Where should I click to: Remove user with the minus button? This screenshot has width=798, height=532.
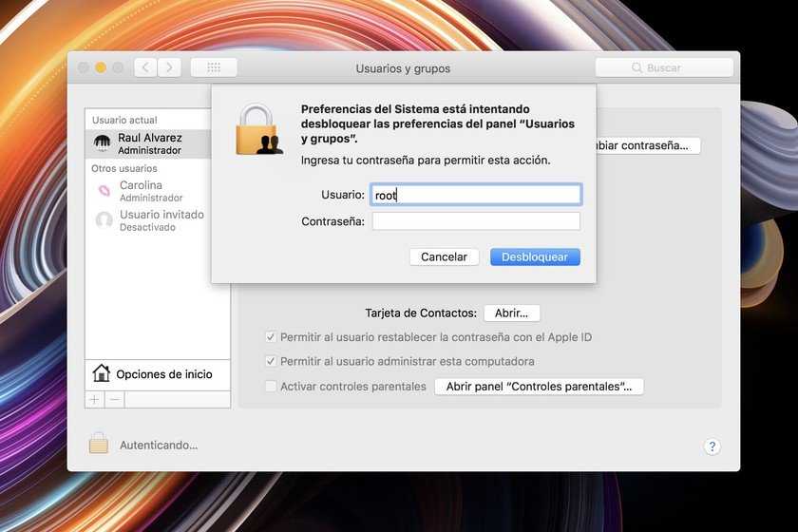click(115, 400)
